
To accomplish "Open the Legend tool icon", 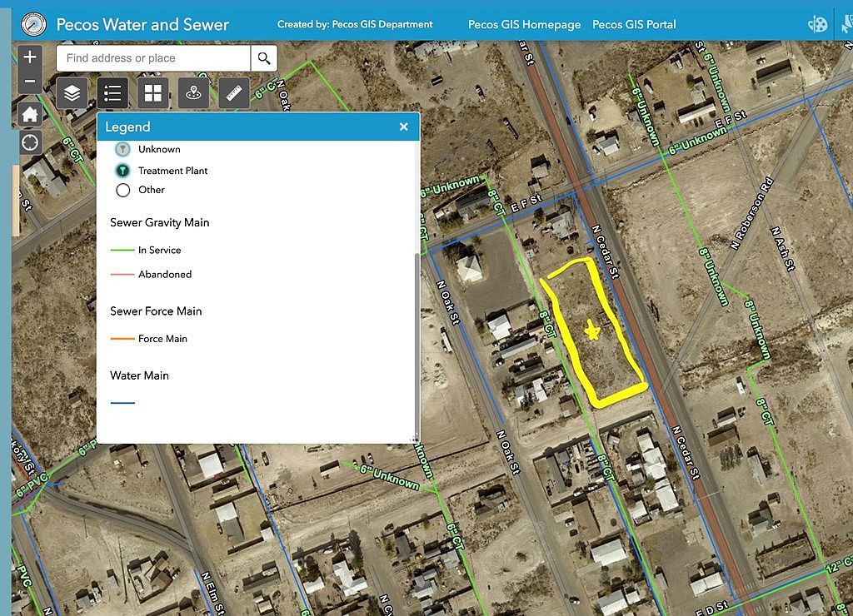I will pyautogui.click(x=112, y=93).
